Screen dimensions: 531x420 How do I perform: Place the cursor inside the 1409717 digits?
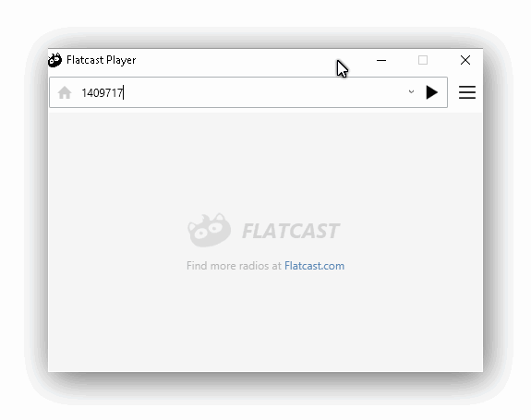coord(102,92)
